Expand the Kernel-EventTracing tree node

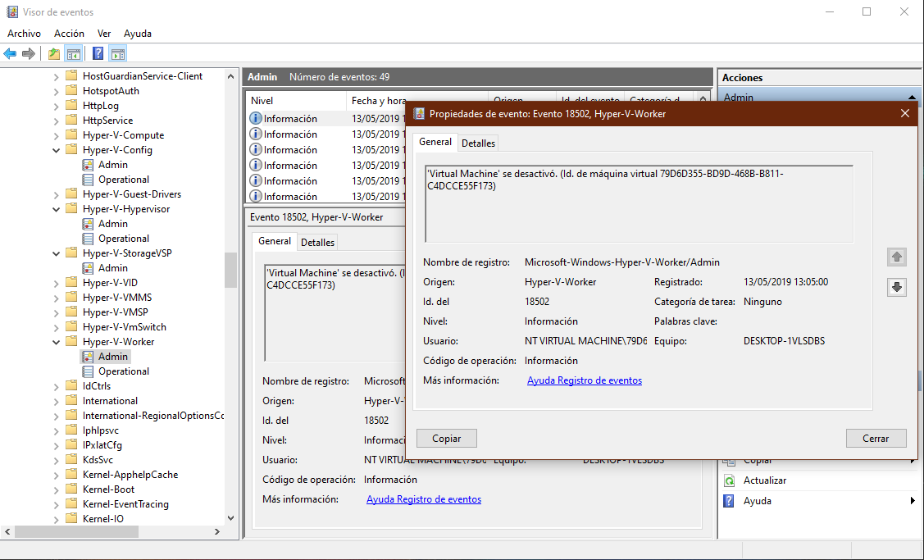[56, 504]
